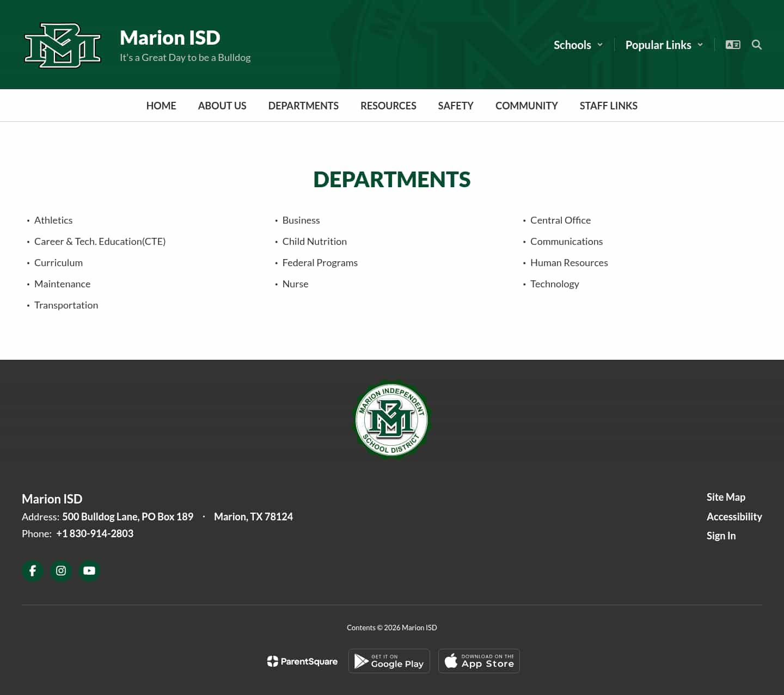The image size is (784, 695).
Task: Click the Marion ISD logo in header
Action: (63, 45)
